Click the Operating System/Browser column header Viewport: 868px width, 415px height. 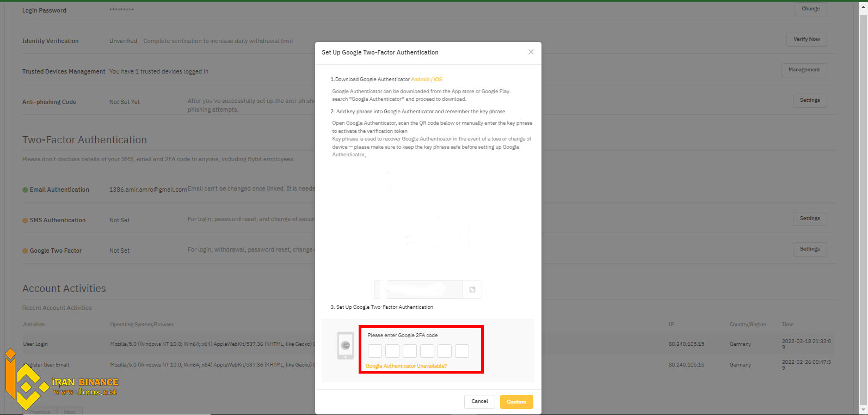coord(142,325)
